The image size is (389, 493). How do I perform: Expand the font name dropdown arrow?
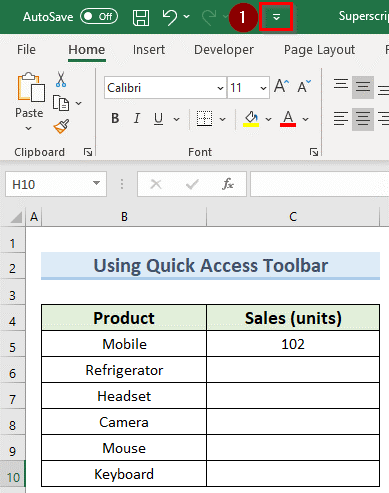pos(220,88)
